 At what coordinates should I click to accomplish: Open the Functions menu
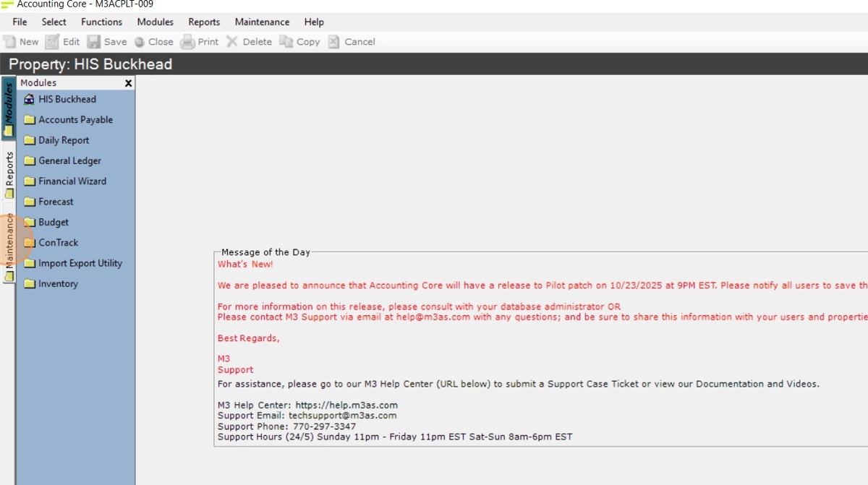tap(101, 22)
